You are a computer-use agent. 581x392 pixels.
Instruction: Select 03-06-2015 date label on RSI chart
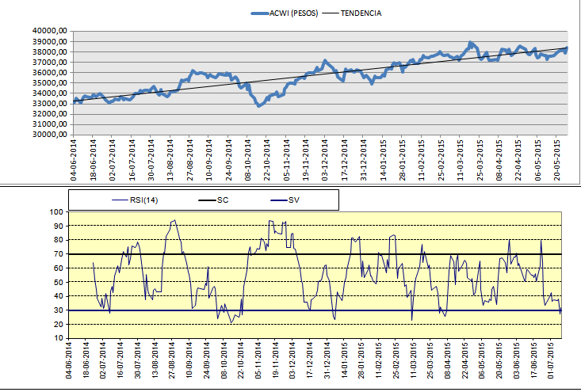click(517, 360)
